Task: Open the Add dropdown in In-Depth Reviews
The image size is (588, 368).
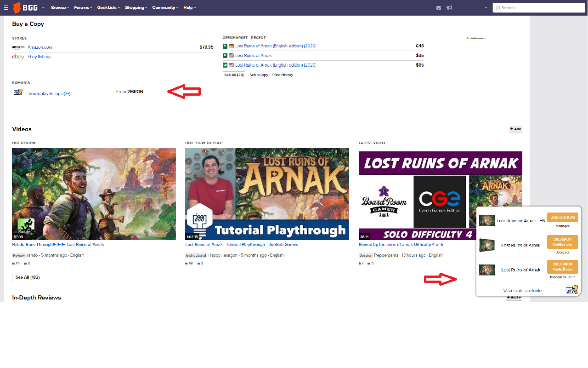Action: pos(514,298)
